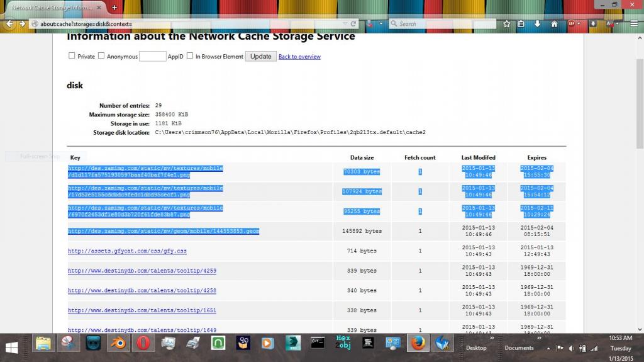Click the Data size column header

[362, 157]
